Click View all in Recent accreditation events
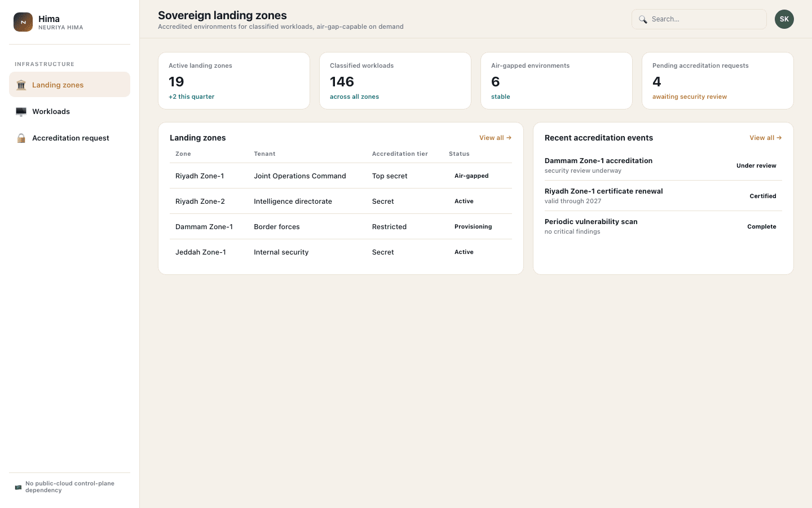This screenshot has height=508, width=812. [x=765, y=138]
